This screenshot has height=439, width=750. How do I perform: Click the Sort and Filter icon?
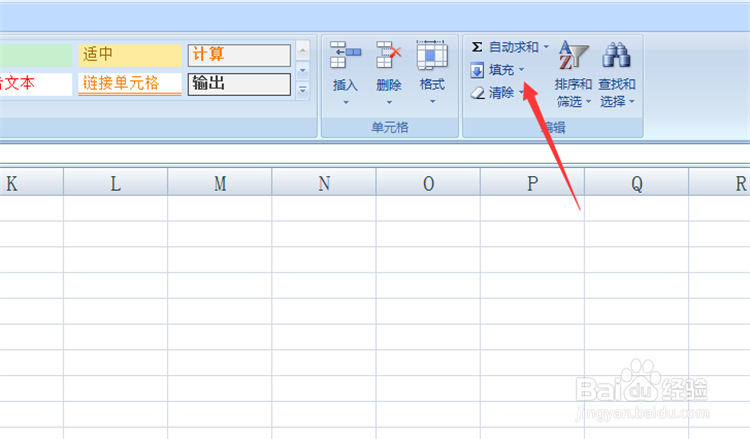point(573,55)
